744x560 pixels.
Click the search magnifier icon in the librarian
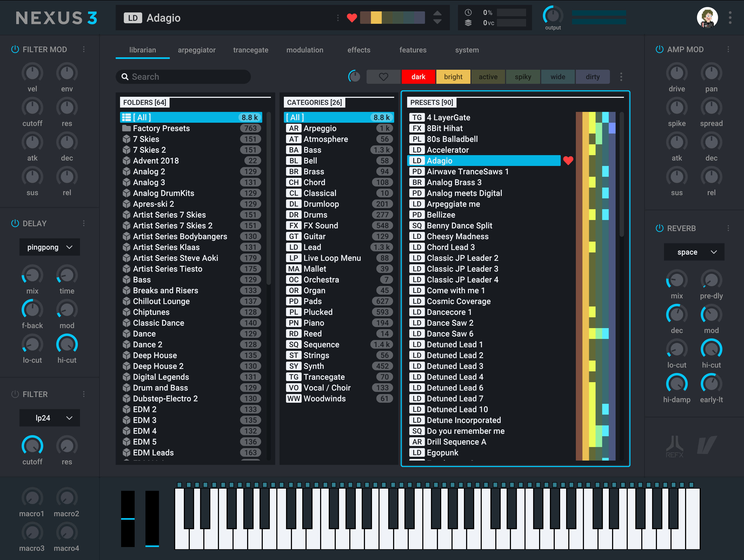125,77
